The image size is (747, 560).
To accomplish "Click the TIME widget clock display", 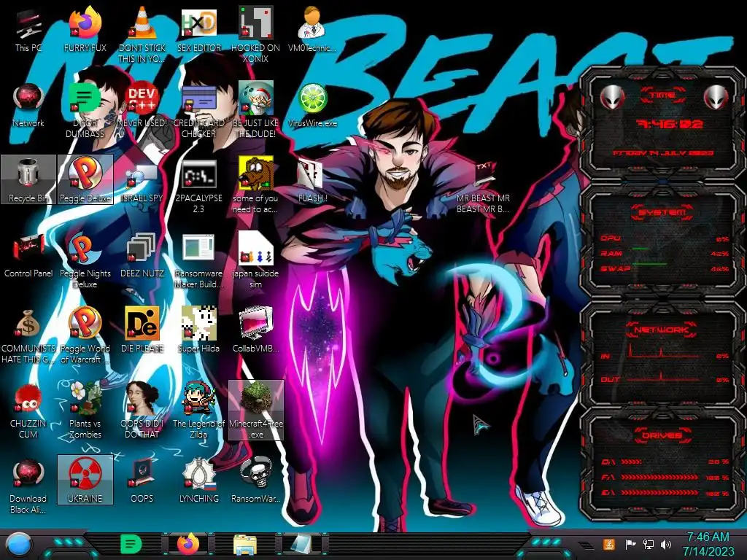I will click(670, 125).
